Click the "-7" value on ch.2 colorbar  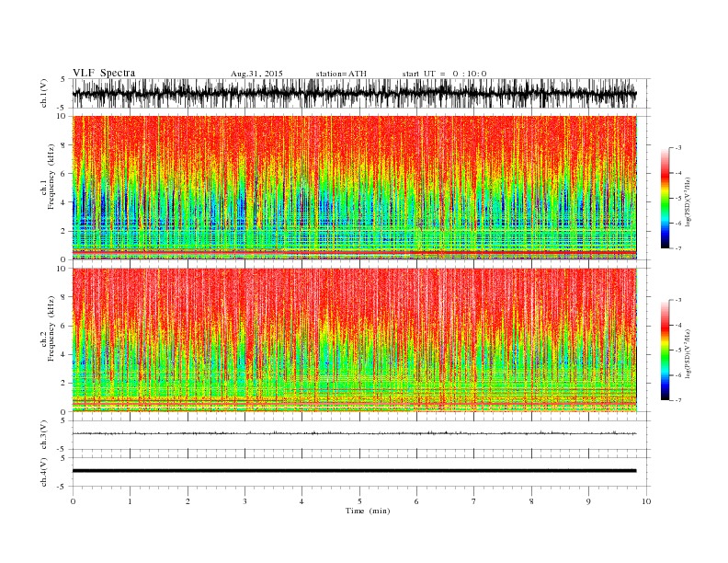(678, 400)
